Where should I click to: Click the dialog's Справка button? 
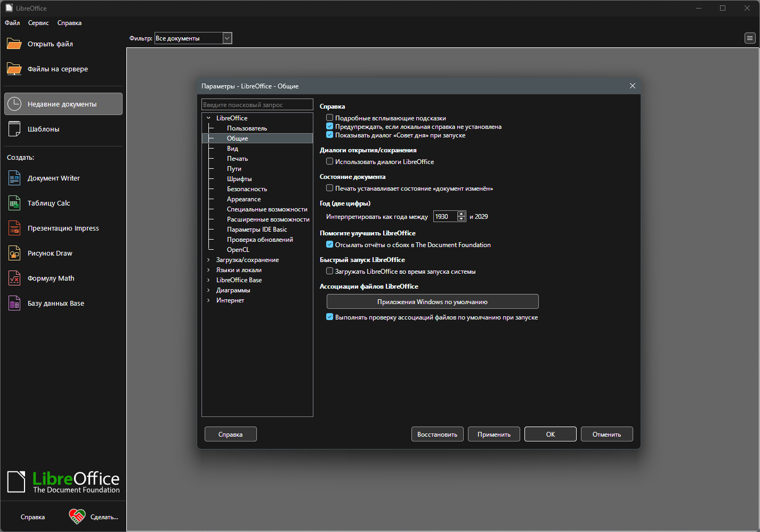[231, 434]
